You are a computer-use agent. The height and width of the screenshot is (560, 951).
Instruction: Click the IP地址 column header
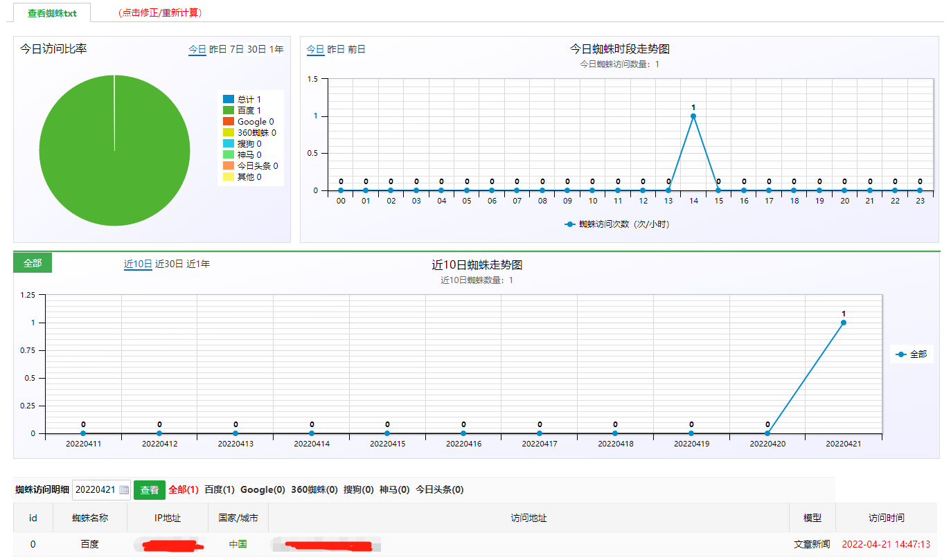(x=168, y=518)
